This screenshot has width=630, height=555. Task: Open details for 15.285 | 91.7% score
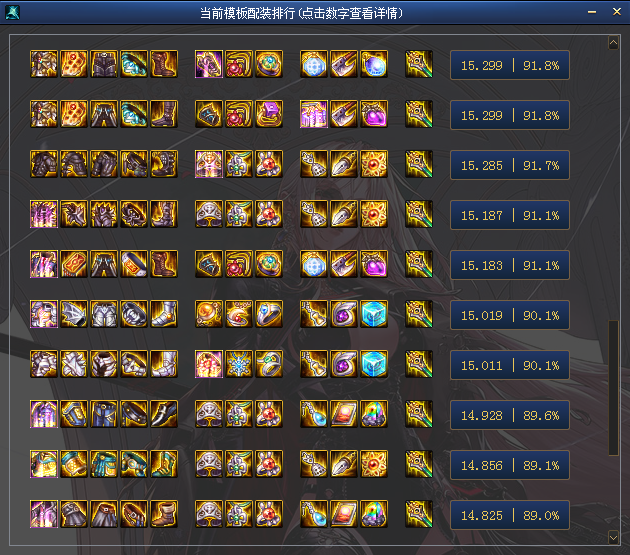tap(509, 165)
